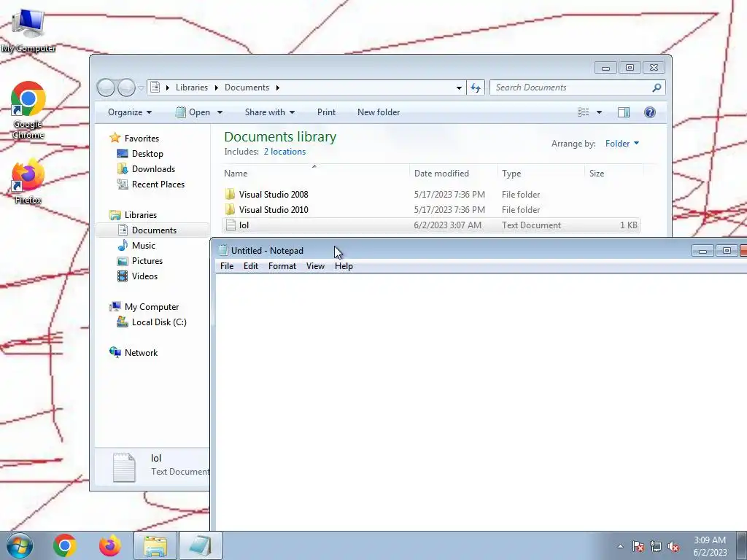Open Organize dropdown menu

130,112
